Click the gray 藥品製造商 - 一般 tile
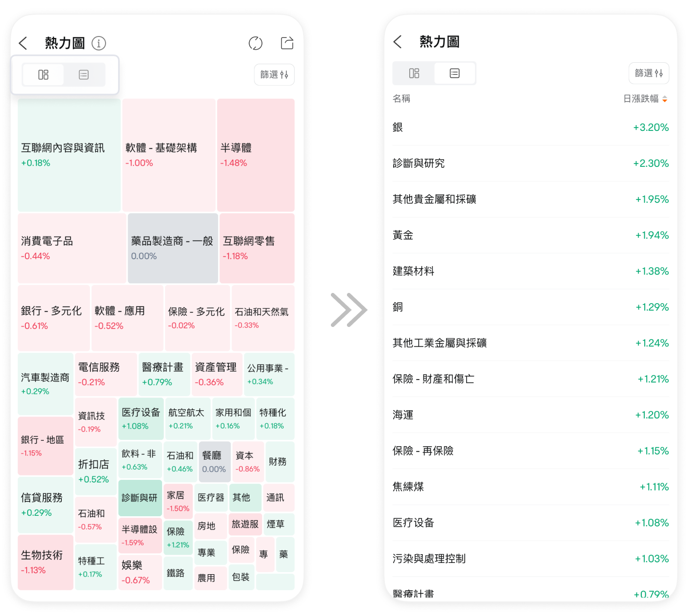 click(172, 248)
